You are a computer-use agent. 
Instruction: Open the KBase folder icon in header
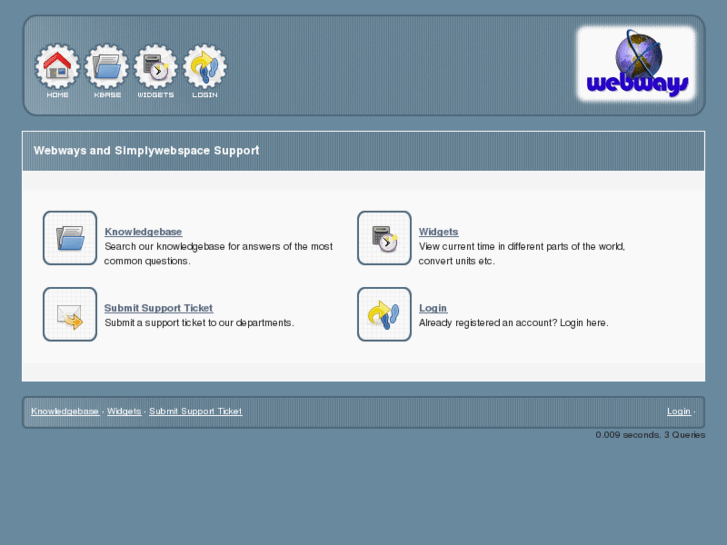[x=107, y=71]
